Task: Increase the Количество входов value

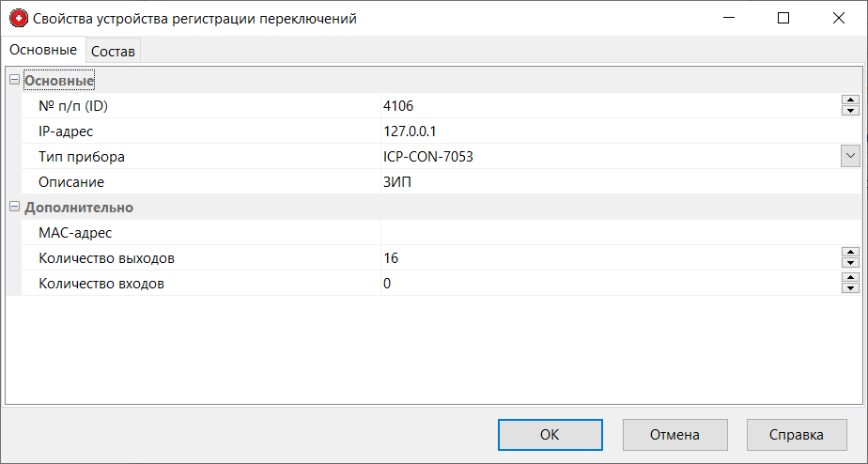Action: pyautogui.click(x=851, y=278)
